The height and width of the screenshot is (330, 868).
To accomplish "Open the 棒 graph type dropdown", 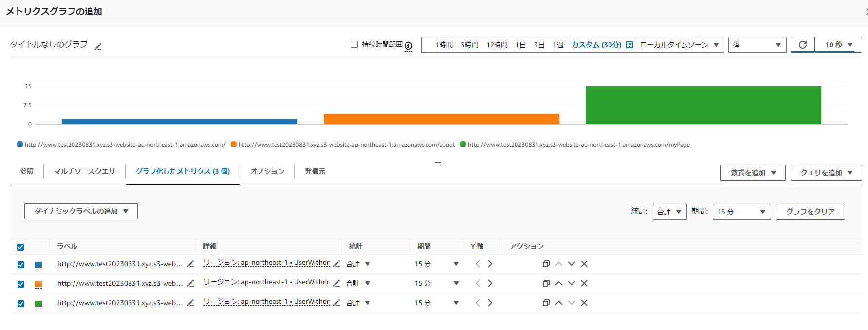I will 757,45.
